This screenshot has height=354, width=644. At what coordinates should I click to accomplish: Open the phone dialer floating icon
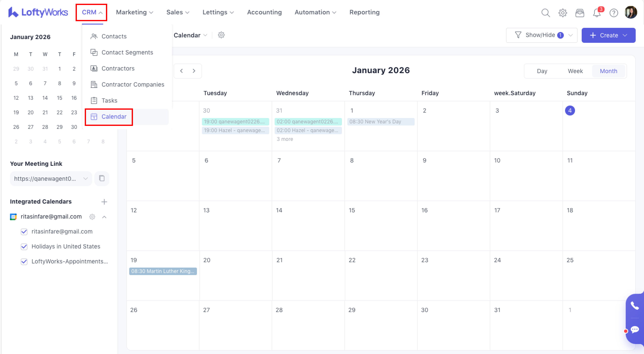(634, 306)
